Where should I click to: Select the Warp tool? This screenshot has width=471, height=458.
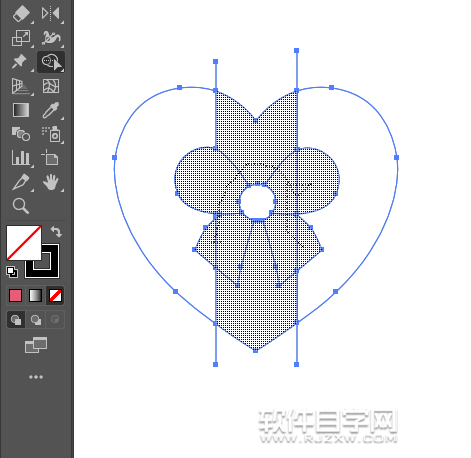point(51,38)
